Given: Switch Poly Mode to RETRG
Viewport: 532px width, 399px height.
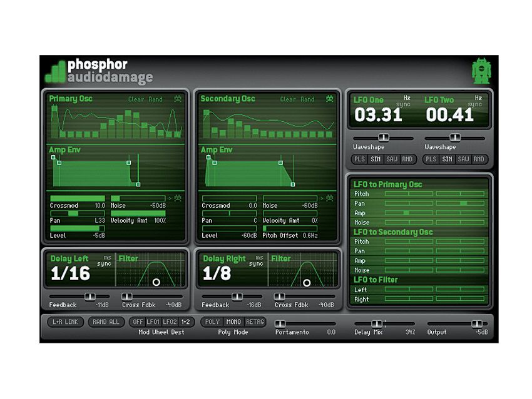Looking at the screenshot, I should click(255, 321).
